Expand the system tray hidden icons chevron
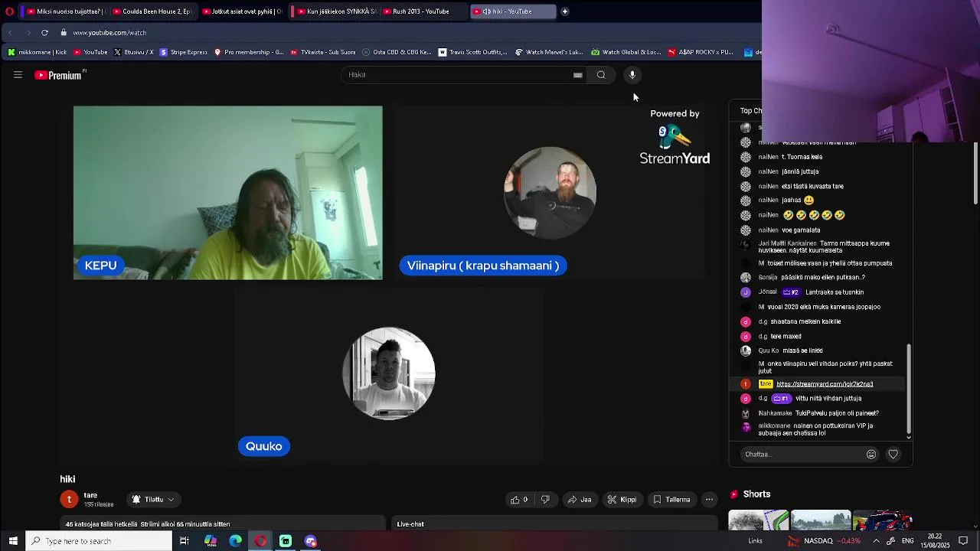This screenshot has height=551, width=980. (876, 541)
